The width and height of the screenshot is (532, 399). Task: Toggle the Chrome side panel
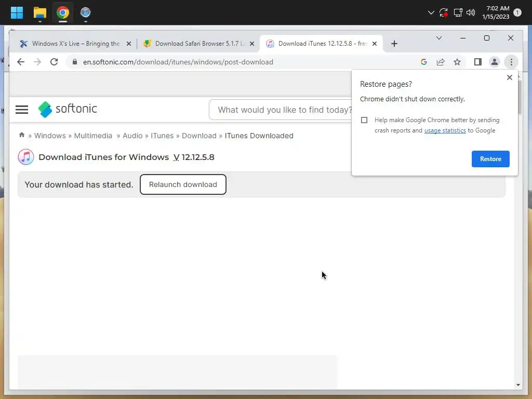pos(478,62)
